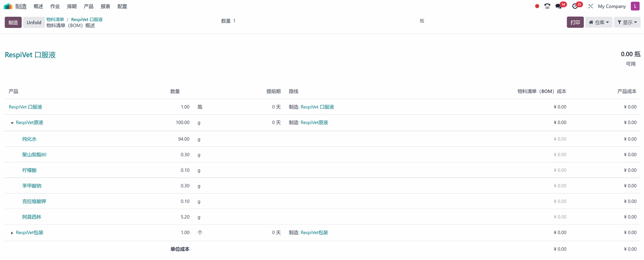
Task: Open the 作业 menu
Action: 55,6
